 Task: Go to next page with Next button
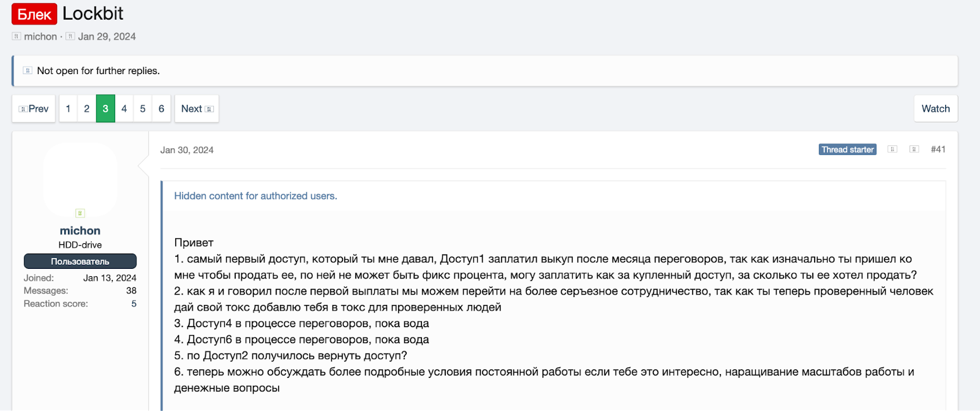click(197, 108)
